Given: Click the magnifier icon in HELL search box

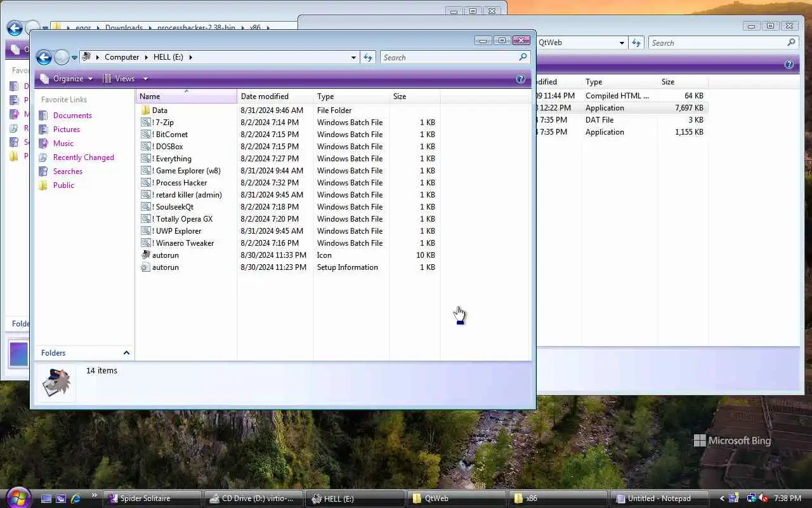Looking at the screenshot, I should (x=523, y=57).
